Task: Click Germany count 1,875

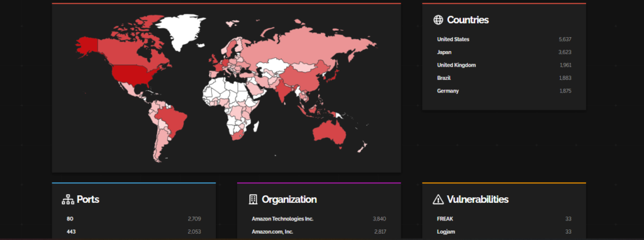Action: pyautogui.click(x=565, y=91)
